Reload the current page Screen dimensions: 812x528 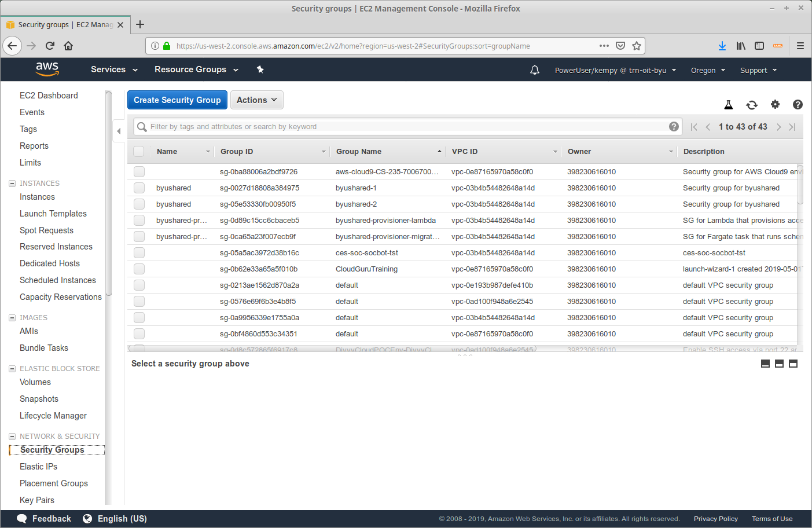[x=50, y=46]
